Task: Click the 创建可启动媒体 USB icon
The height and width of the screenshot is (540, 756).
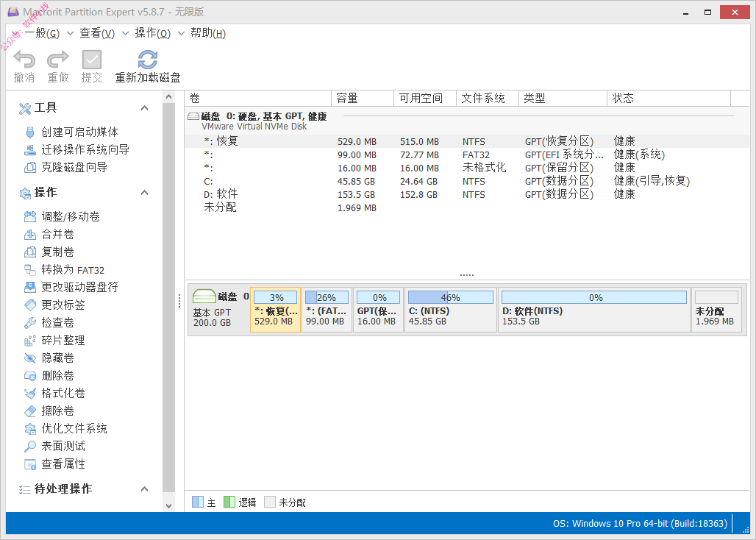Action: 30,132
